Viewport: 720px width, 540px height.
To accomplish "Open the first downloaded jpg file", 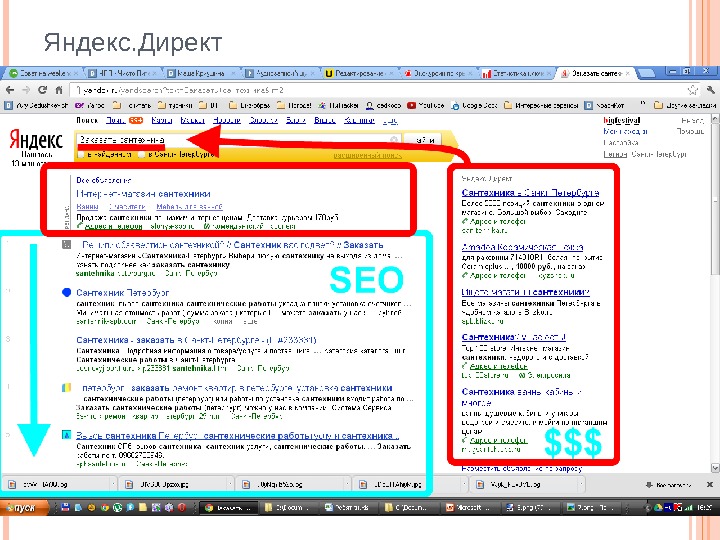I will [x=57, y=484].
